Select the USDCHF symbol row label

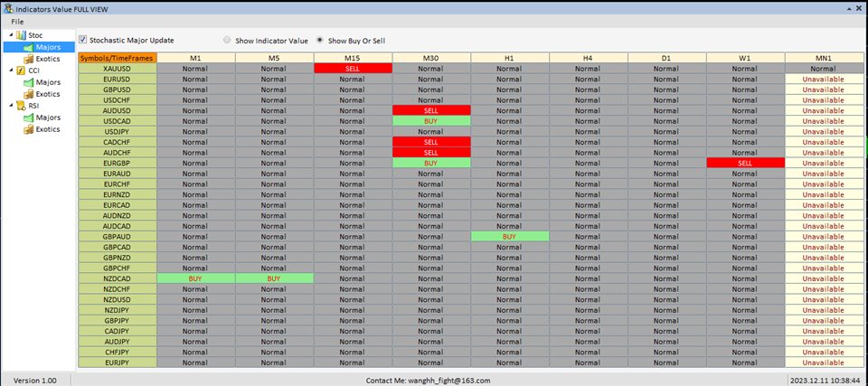pyautogui.click(x=118, y=99)
